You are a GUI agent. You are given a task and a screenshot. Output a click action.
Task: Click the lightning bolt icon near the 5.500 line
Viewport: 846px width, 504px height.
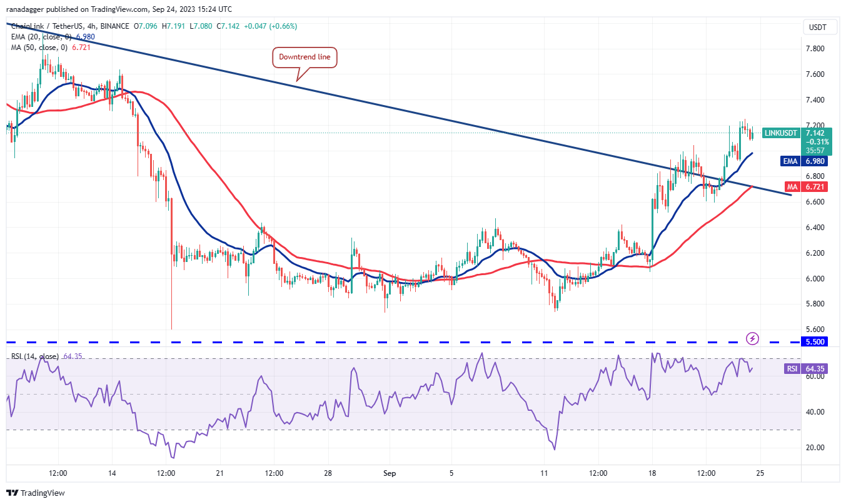point(753,338)
